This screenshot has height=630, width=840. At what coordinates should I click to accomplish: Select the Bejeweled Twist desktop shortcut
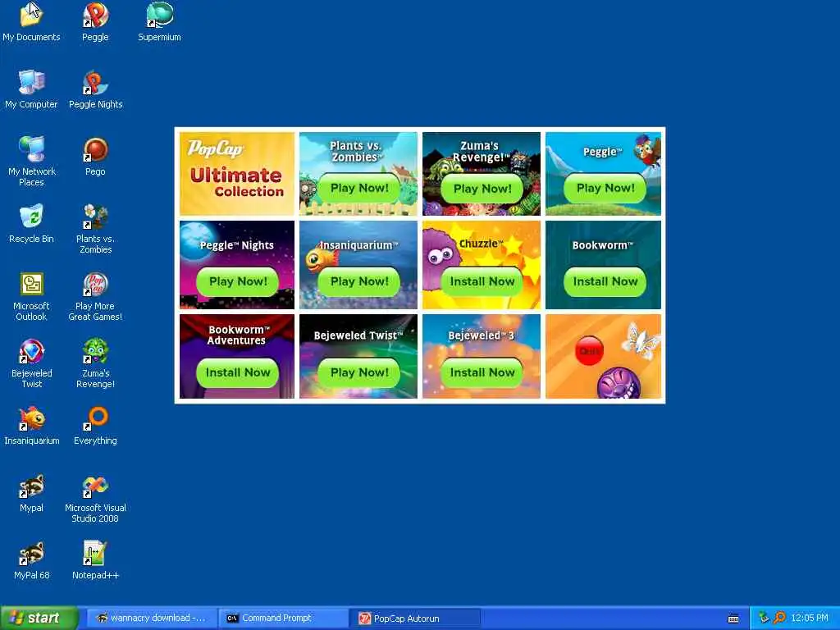pyautogui.click(x=32, y=363)
